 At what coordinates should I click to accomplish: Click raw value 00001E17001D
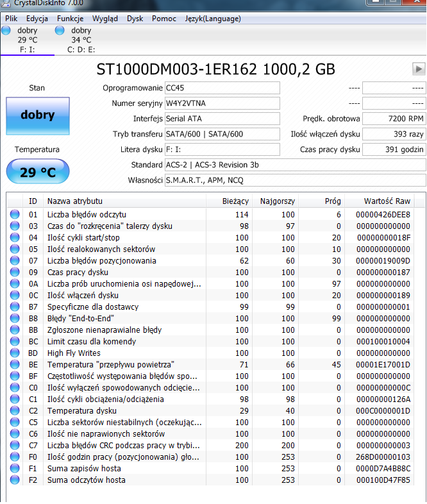[x=383, y=364]
